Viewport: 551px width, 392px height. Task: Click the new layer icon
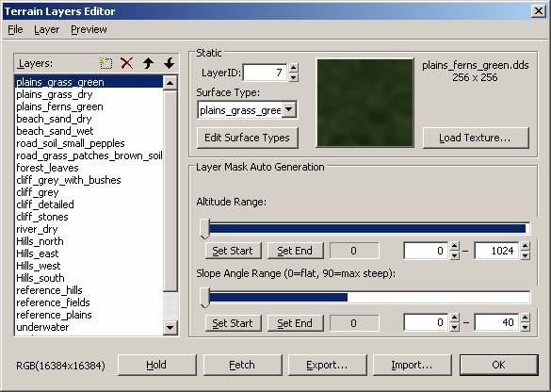105,63
